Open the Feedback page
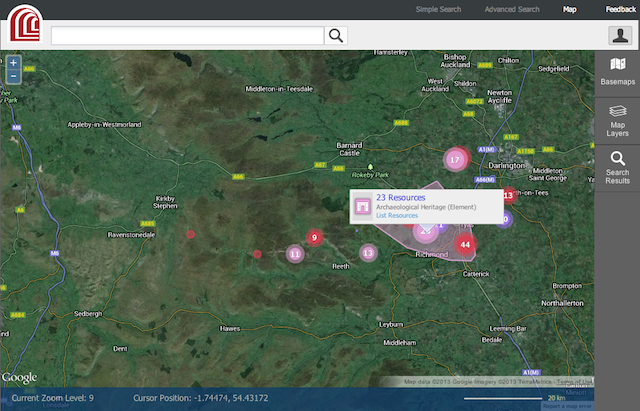 click(x=620, y=9)
